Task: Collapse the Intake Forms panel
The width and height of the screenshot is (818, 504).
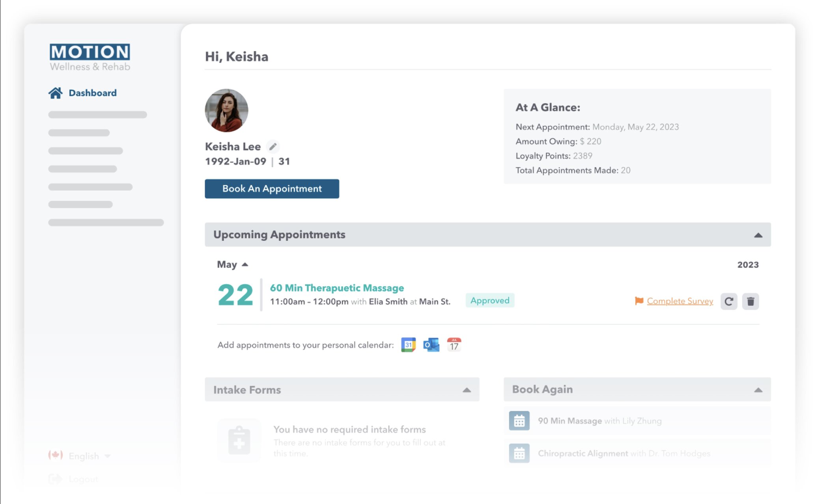Action: pos(467,390)
